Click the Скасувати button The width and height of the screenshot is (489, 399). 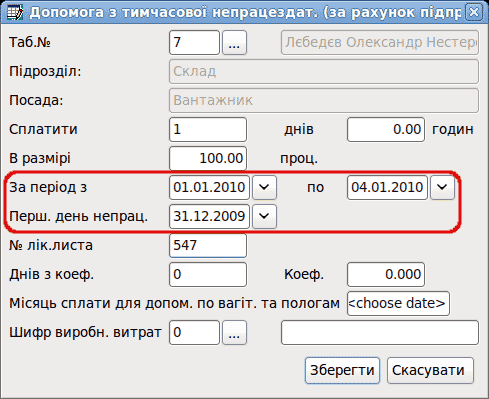tap(430, 370)
